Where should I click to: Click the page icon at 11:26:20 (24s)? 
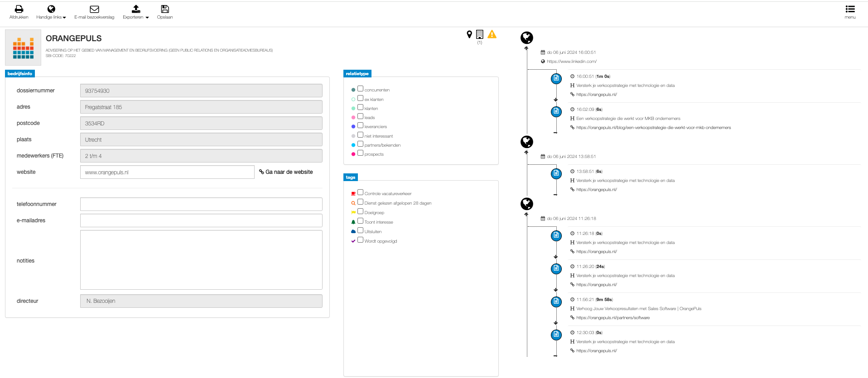(x=556, y=268)
